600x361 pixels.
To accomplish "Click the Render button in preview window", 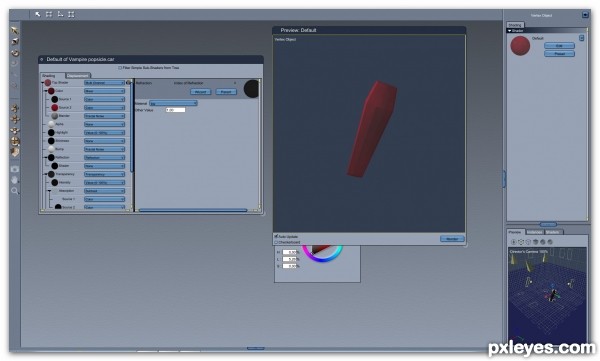I will pyautogui.click(x=452, y=239).
